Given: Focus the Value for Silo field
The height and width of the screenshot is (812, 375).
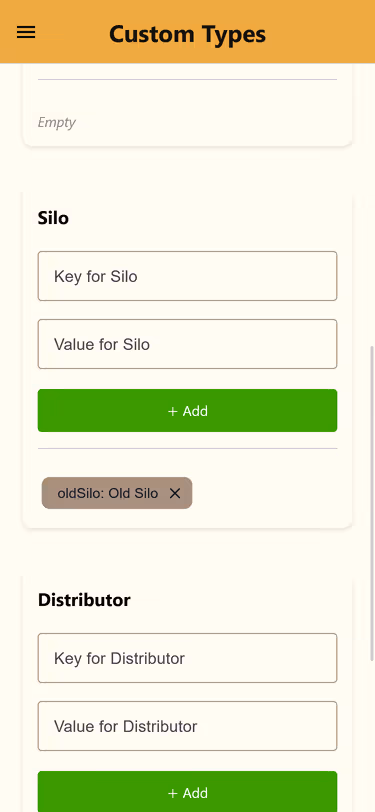Looking at the screenshot, I should (x=188, y=344).
